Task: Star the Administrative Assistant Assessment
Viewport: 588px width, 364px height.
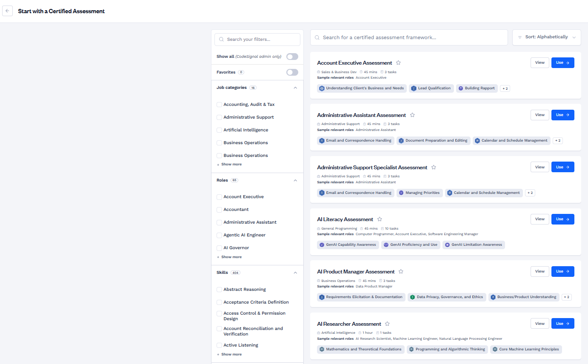Action: (x=412, y=115)
